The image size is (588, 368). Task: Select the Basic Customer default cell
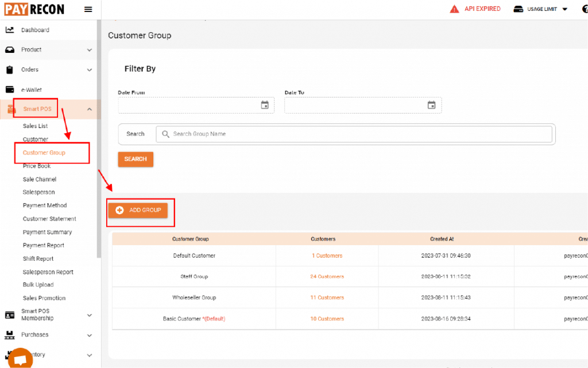click(194, 319)
